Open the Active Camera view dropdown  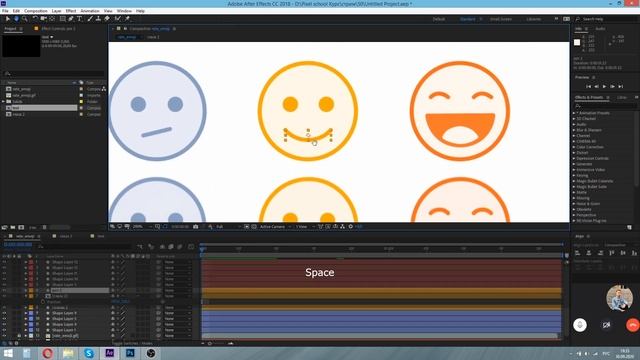[x=275, y=227]
